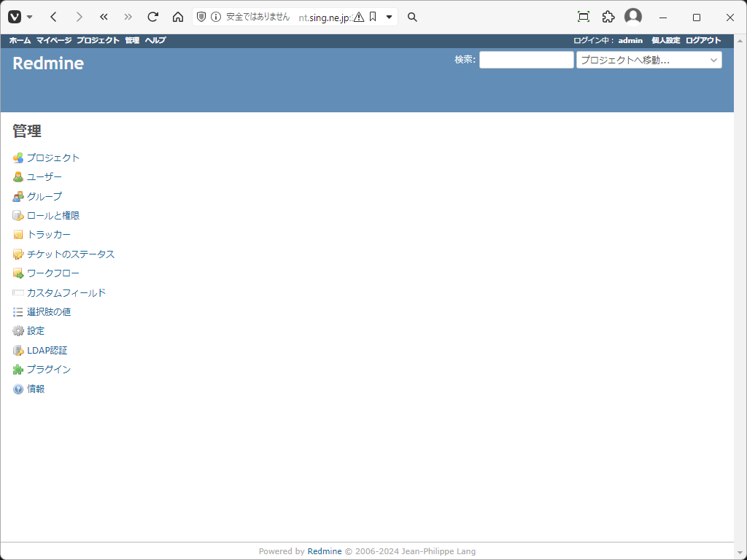Click the LDAP server icon beside LDAP認証
747x560 pixels.
[18, 351]
